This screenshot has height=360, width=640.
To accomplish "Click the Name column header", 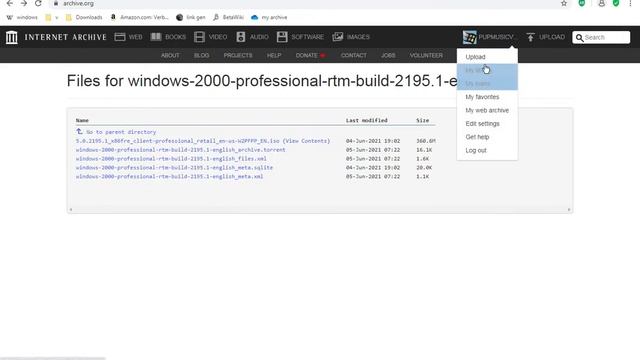I will click(x=82, y=120).
